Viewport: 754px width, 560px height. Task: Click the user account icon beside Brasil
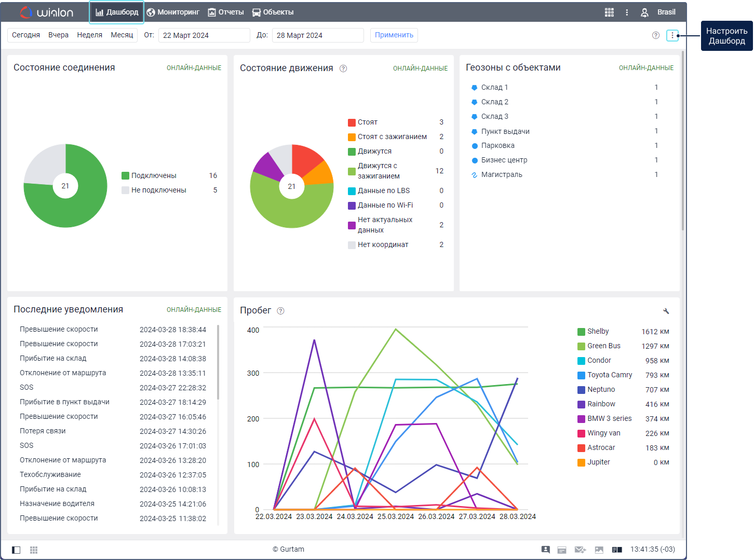644,12
